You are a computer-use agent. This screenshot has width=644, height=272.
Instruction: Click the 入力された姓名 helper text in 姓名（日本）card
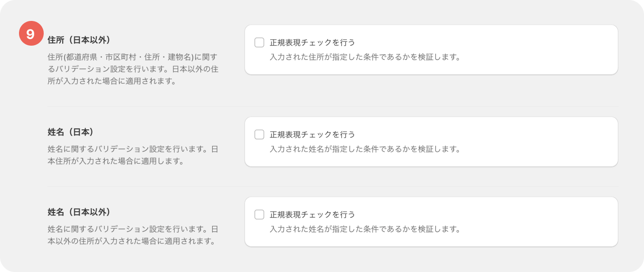(x=365, y=149)
